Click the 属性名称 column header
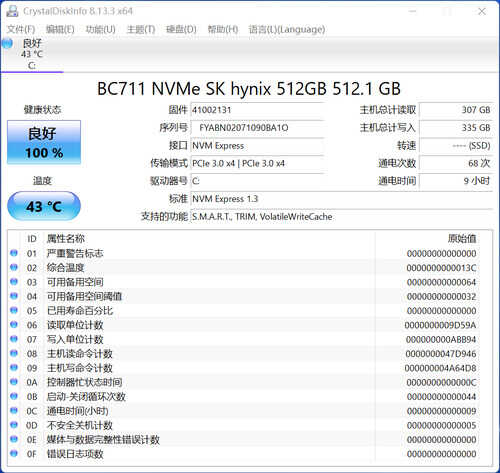 (66, 239)
